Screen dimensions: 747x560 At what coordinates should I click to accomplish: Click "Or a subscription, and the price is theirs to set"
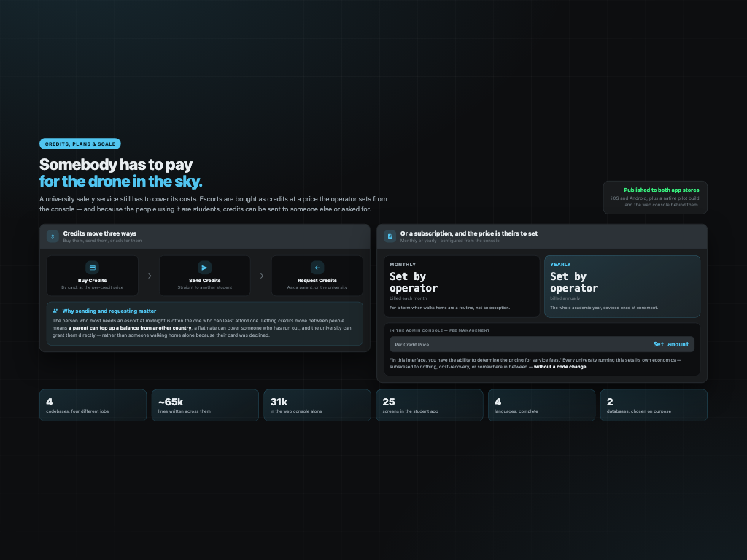click(x=469, y=233)
